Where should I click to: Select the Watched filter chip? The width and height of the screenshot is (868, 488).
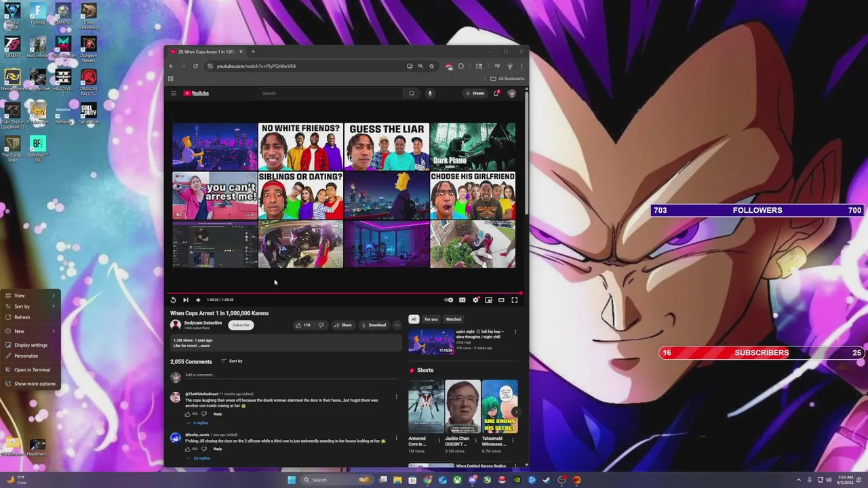click(x=453, y=319)
